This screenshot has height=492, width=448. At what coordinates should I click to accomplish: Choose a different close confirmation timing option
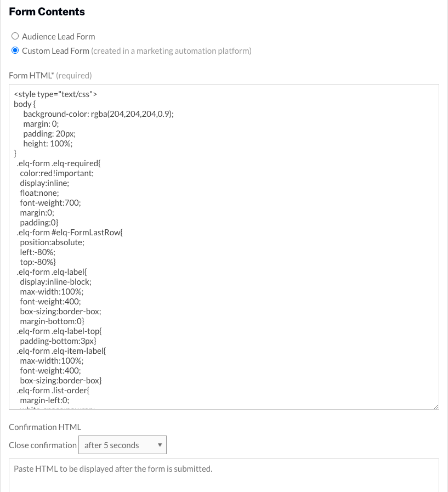click(122, 444)
